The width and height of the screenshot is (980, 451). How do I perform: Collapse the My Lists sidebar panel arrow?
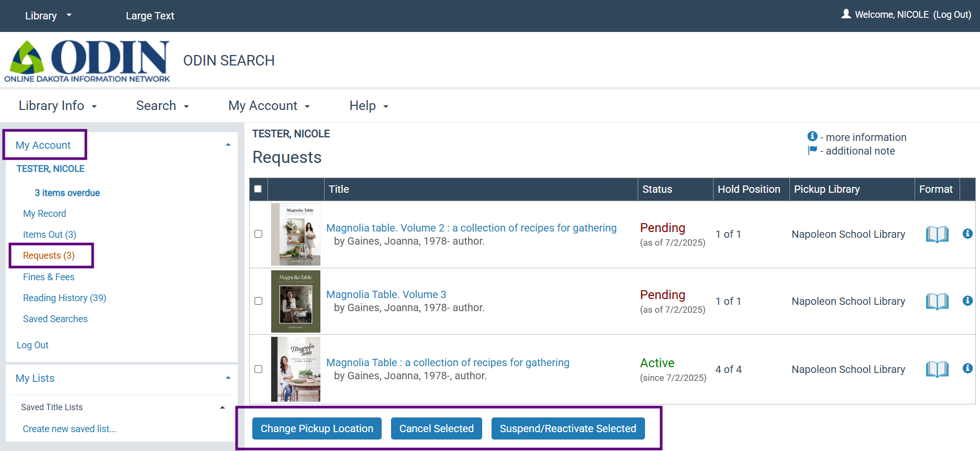pos(228,378)
